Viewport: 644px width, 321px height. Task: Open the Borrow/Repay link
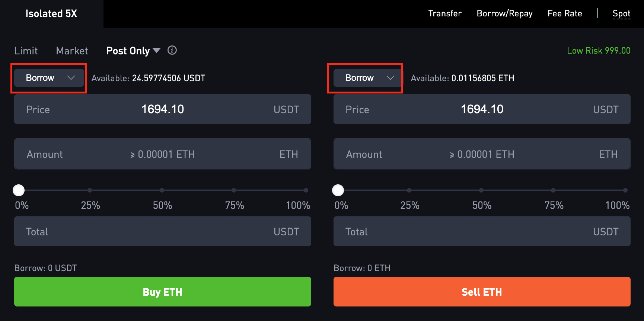505,14
